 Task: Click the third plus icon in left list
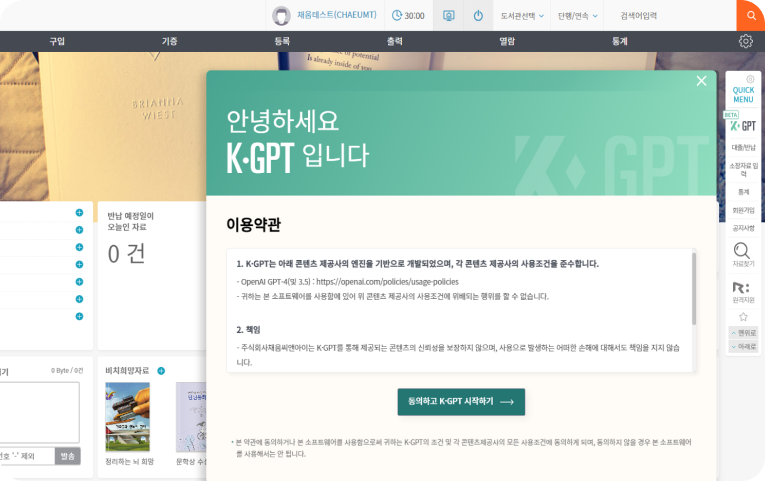click(x=79, y=247)
